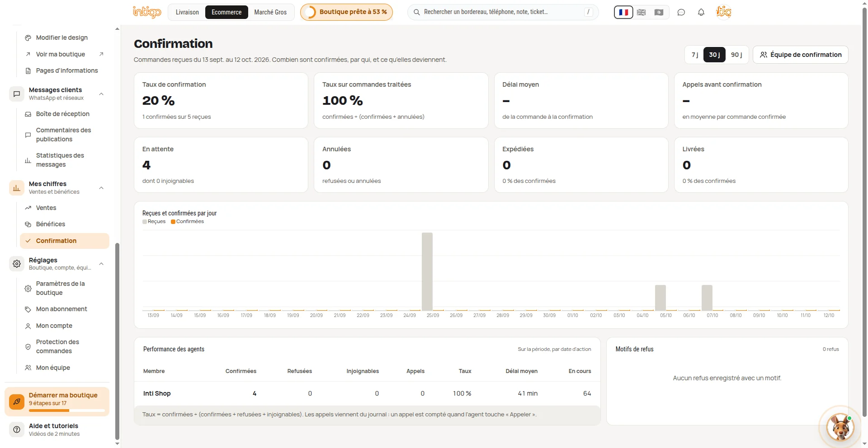The width and height of the screenshot is (868, 448).
Task: Open Protection des commandes
Action: (x=65, y=346)
